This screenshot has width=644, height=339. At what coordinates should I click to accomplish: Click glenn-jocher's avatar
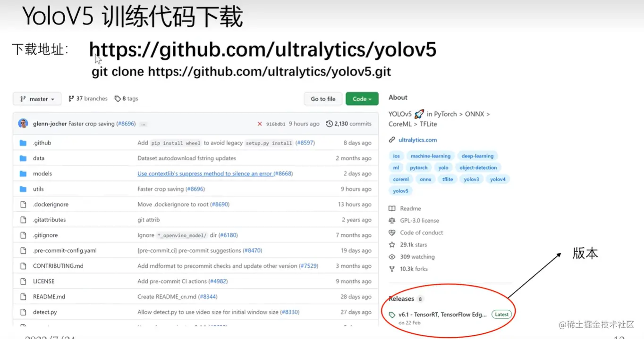click(23, 124)
